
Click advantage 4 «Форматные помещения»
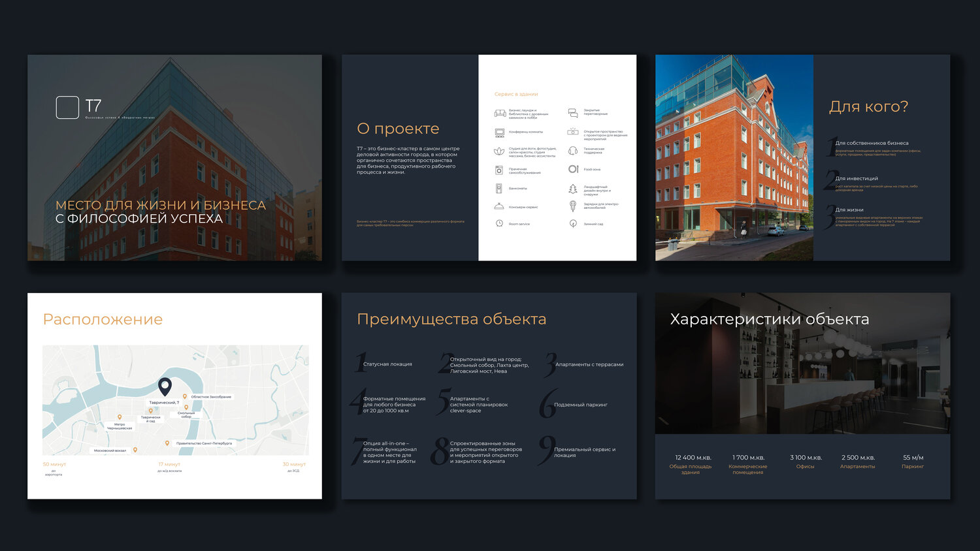[x=394, y=405]
